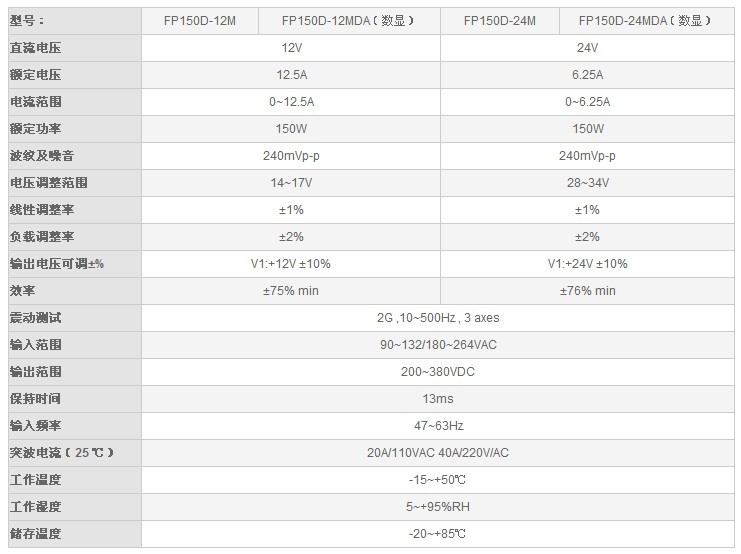Select the 波纹及噪音 row label

pyautogui.click(x=42, y=156)
